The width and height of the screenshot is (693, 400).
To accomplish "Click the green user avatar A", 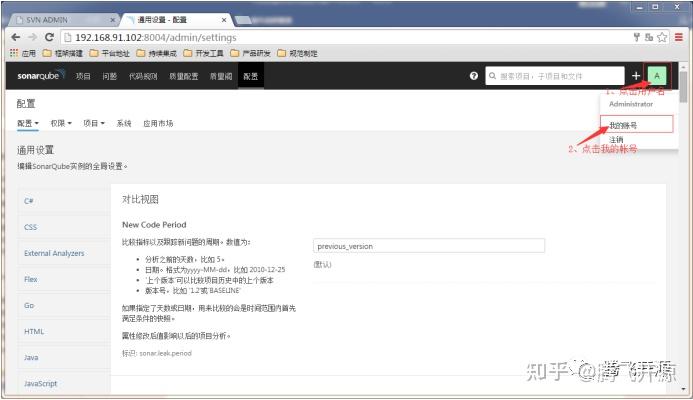I will (657, 76).
